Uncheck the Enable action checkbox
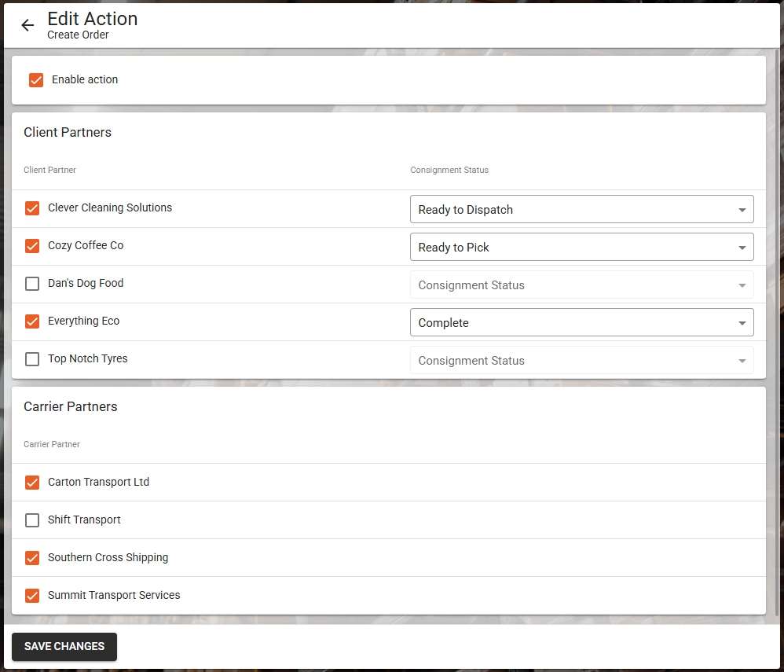 click(36, 80)
